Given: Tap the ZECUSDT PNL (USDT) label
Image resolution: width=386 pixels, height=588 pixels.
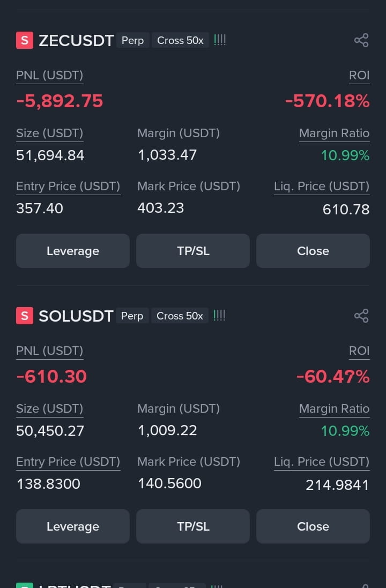Looking at the screenshot, I should 49,76.
